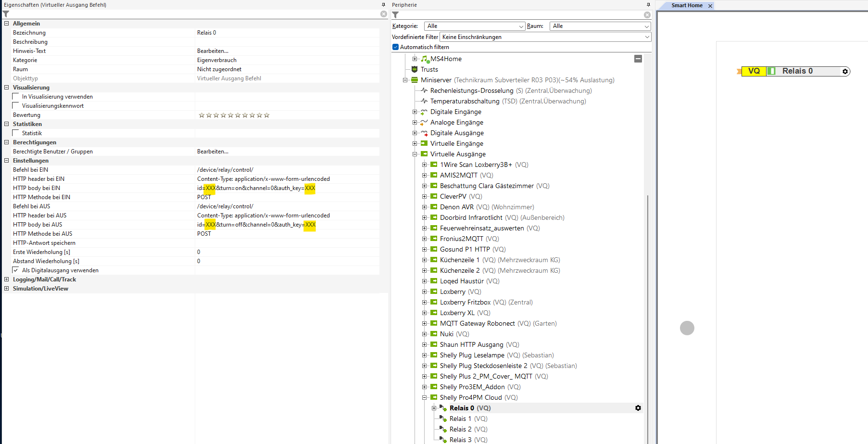The width and height of the screenshot is (868, 444).
Task: Collapse the Visualisierung section
Action: (x=6, y=88)
